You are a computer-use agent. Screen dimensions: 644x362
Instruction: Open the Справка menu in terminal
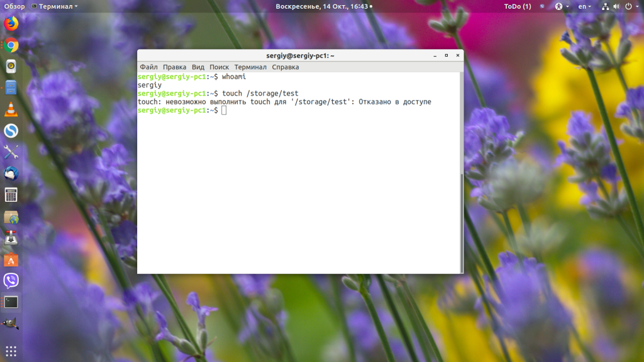[x=285, y=67]
